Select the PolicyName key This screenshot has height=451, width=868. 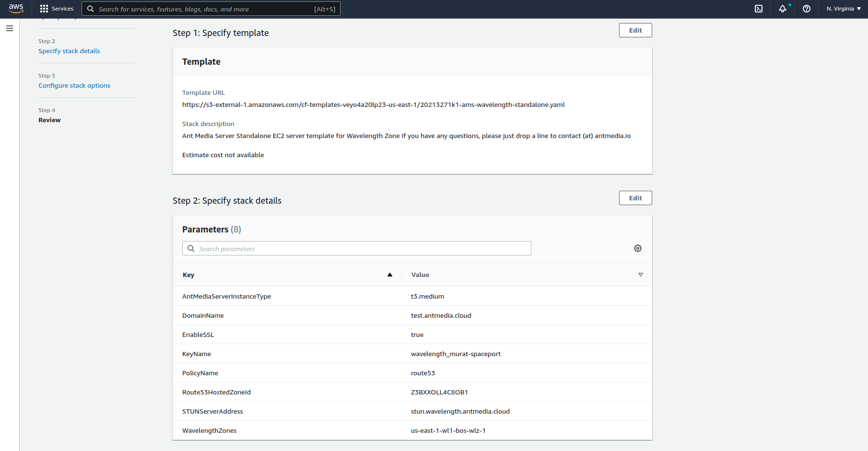[x=200, y=373]
